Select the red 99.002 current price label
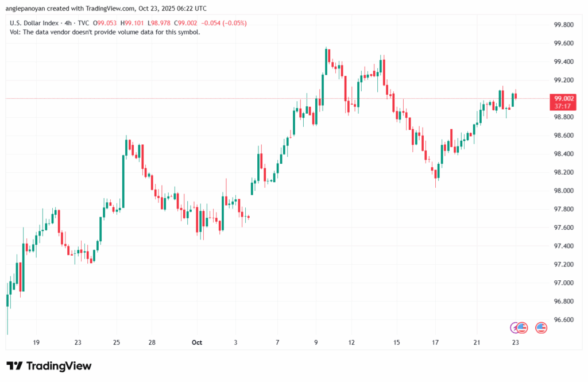588x382 pixels. pos(560,99)
